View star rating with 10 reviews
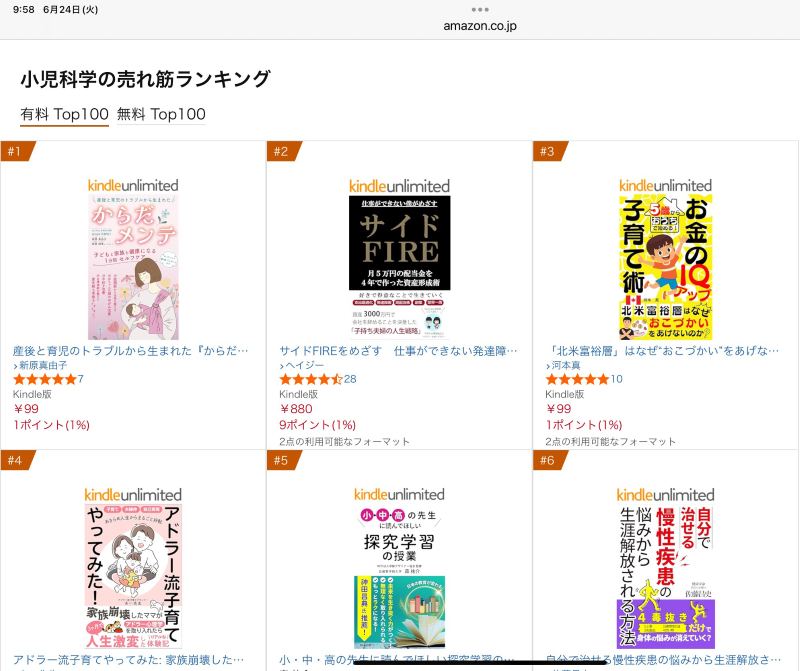This screenshot has width=800, height=671. click(x=578, y=379)
